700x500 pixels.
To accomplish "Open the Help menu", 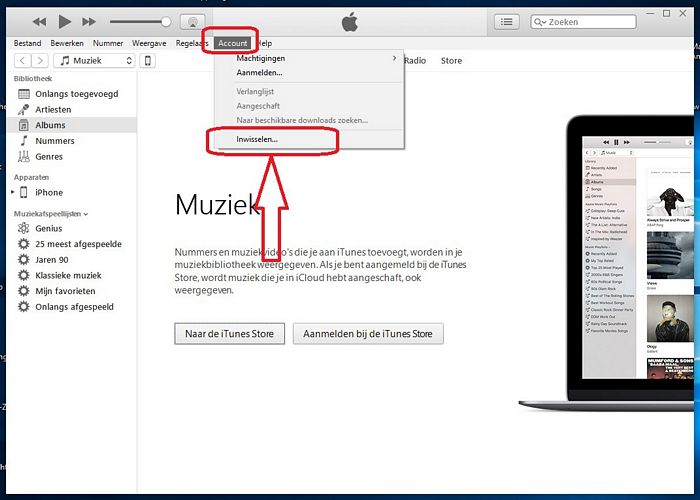I will [x=264, y=43].
